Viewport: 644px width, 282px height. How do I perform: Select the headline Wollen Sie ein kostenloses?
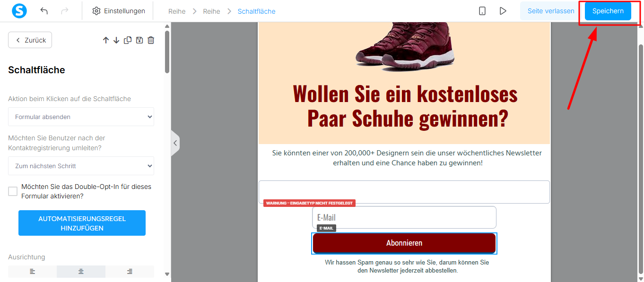tap(405, 106)
